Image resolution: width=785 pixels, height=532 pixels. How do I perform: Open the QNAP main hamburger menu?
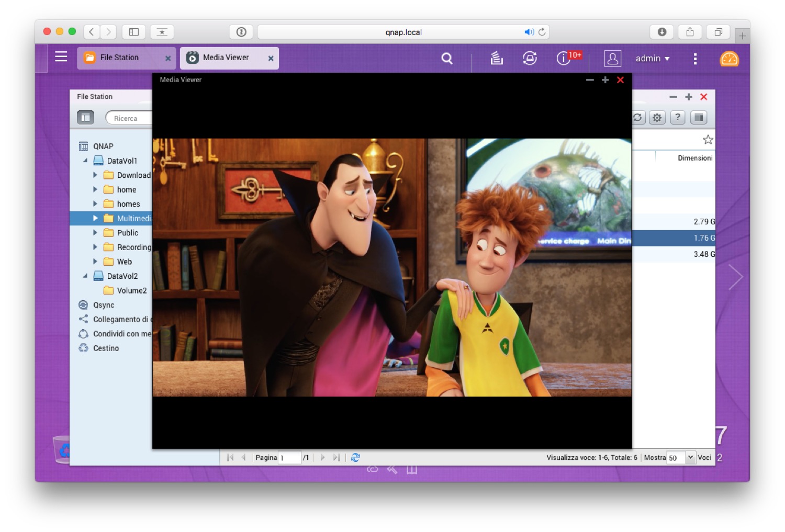click(61, 56)
